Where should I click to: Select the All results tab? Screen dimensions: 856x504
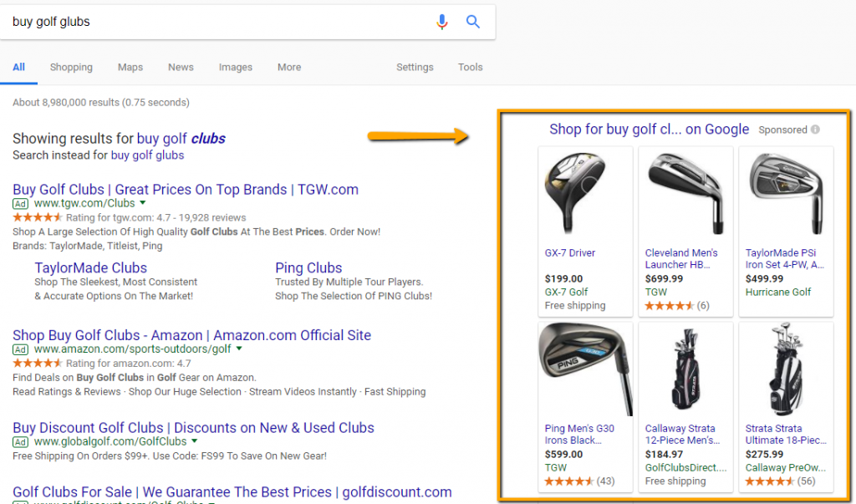[18, 67]
